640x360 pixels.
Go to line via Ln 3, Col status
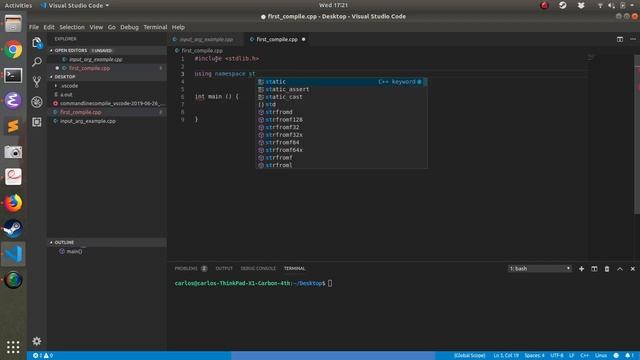click(x=506, y=356)
